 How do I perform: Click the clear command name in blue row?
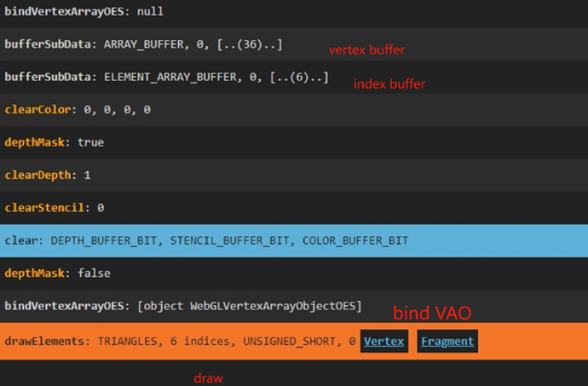(x=22, y=241)
